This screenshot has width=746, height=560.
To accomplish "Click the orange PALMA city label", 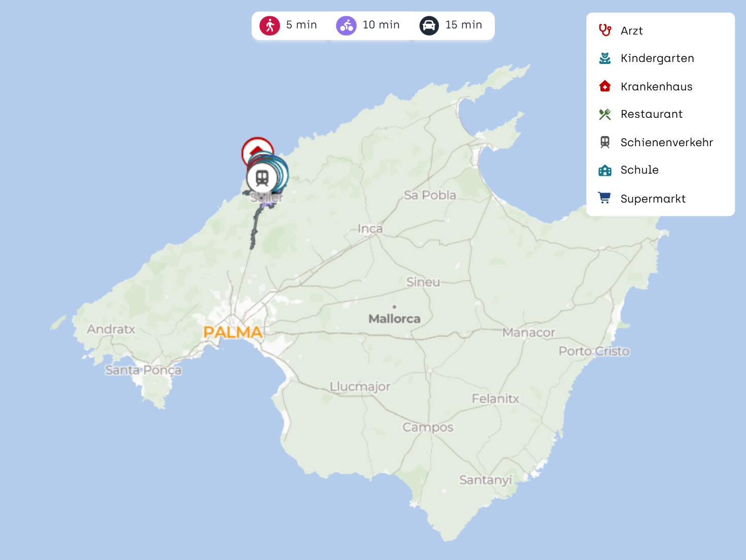I will pos(233,333).
